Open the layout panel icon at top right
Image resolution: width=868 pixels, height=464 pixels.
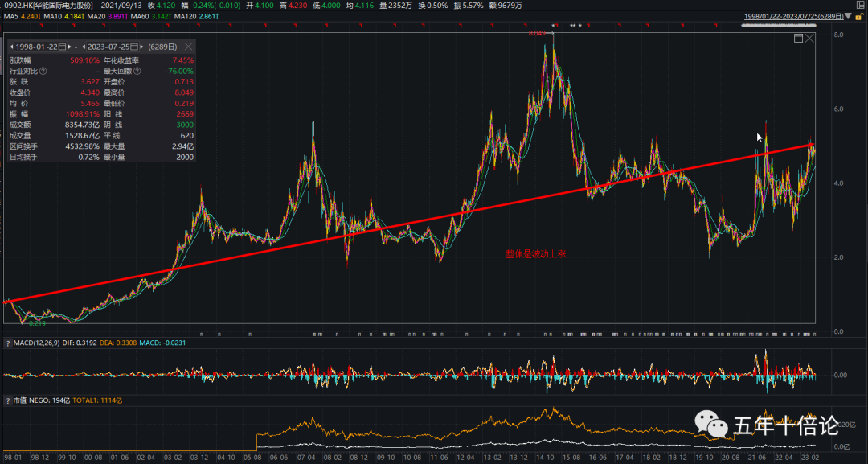click(860, 6)
